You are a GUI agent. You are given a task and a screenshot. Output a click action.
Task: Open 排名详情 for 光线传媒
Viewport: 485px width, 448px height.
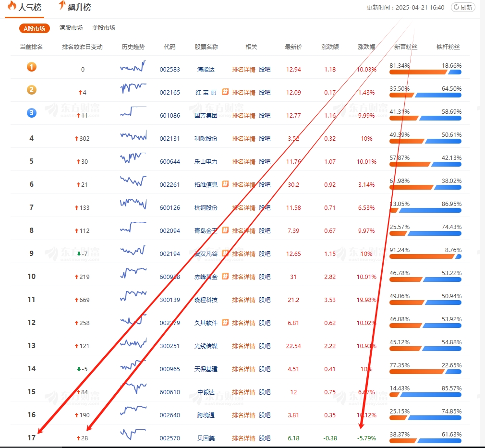point(244,346)
